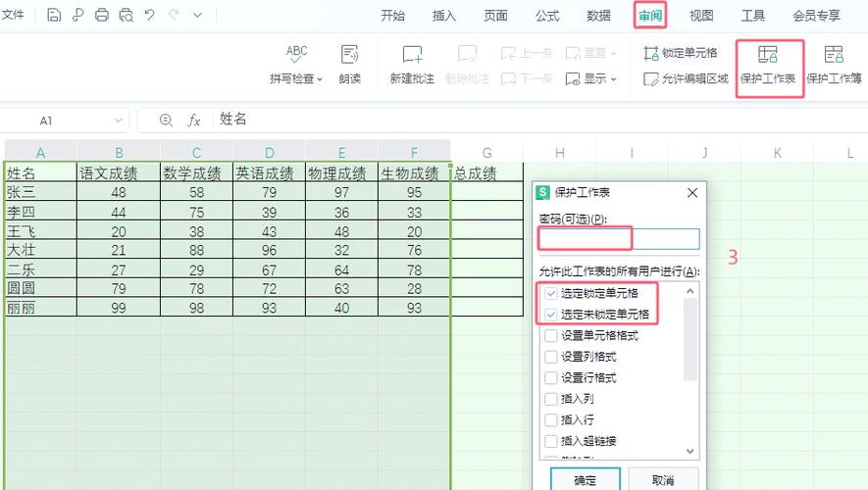Screen dimensions: 868x490
Task: Select column H header
Action: coord(560,152)
